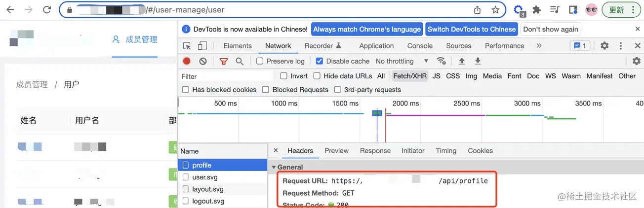Switch to the Console tab
Screen dimensions: 644x208
pyautogui.click(x=420, y=46)
